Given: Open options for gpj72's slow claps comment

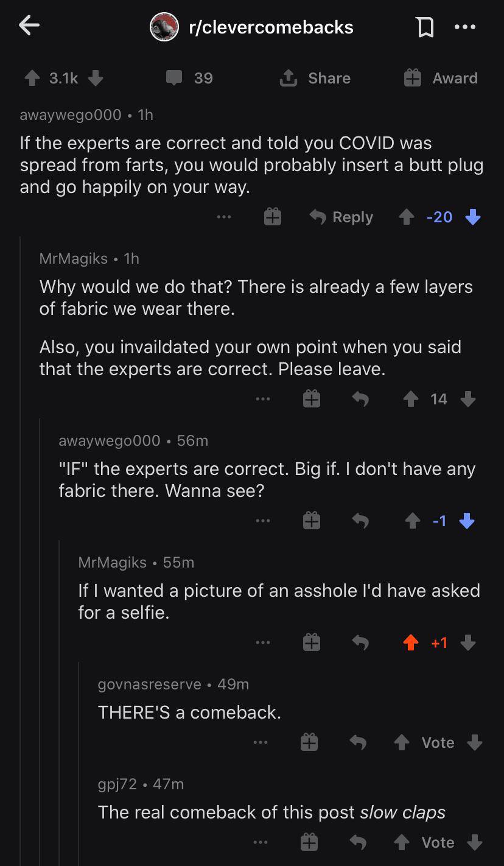Looking at the screenshot, I should (261, 842).
